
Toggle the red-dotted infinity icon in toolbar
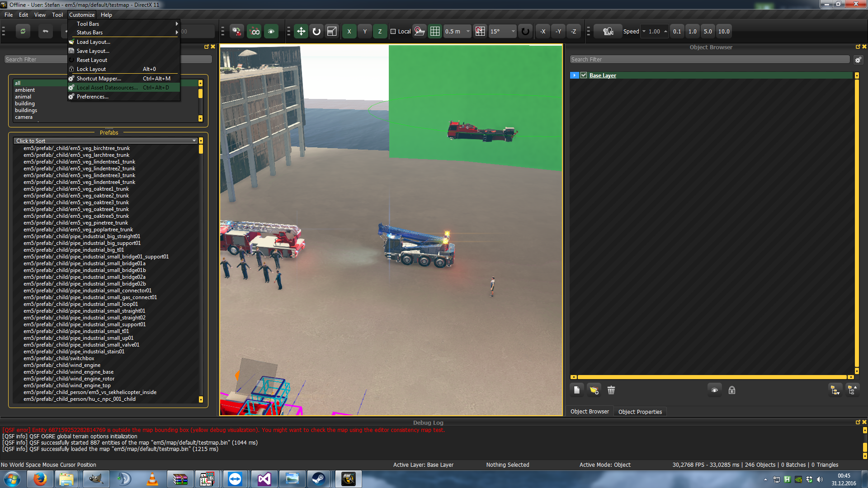click(x=255, y=31)
